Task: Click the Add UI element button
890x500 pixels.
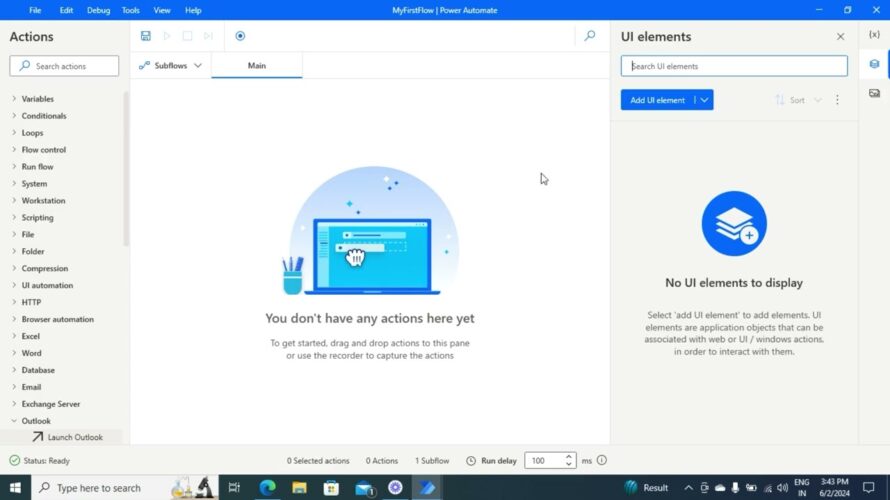Action: coord(657,100)
